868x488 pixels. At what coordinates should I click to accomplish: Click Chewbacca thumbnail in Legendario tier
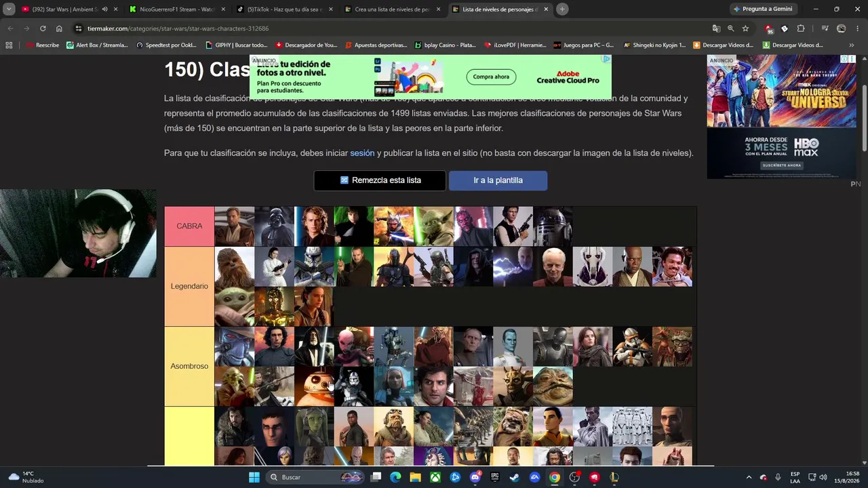235,266
